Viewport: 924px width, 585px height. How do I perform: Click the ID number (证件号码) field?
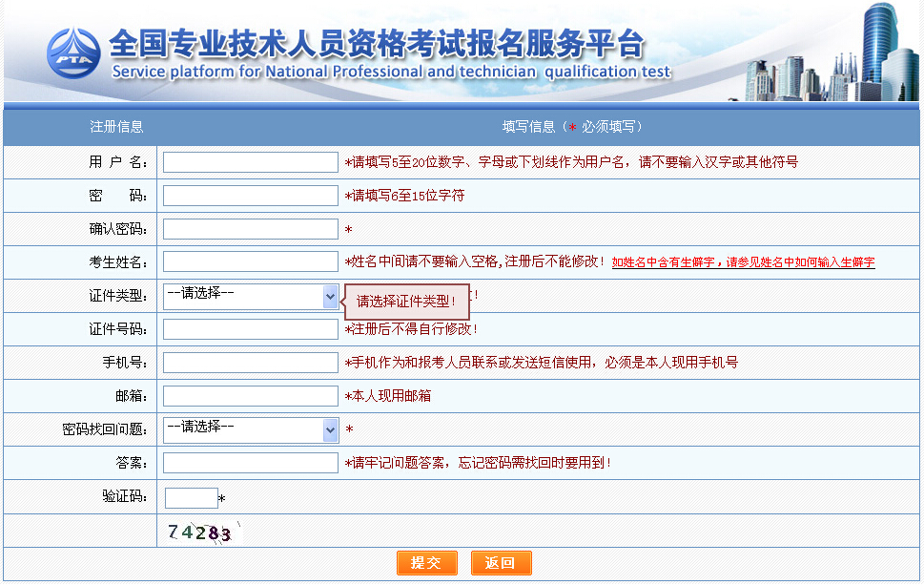pyautogui.click(x=250, y=329)
